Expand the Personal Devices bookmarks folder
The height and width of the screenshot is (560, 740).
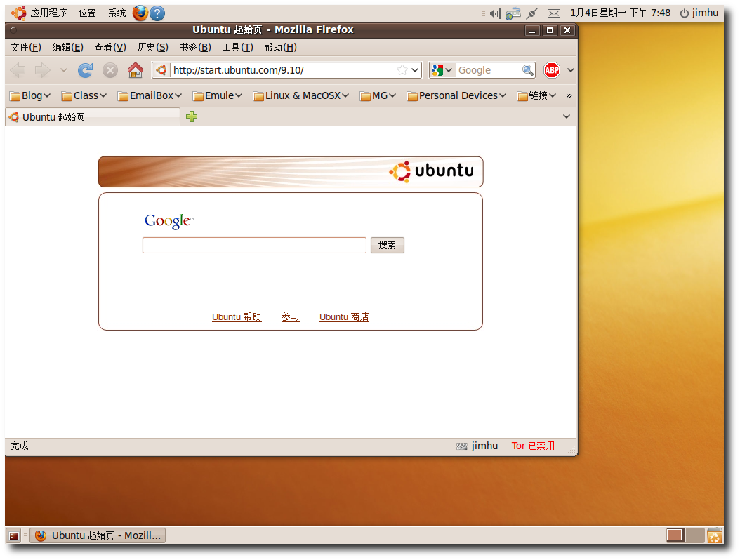[457, 95]
